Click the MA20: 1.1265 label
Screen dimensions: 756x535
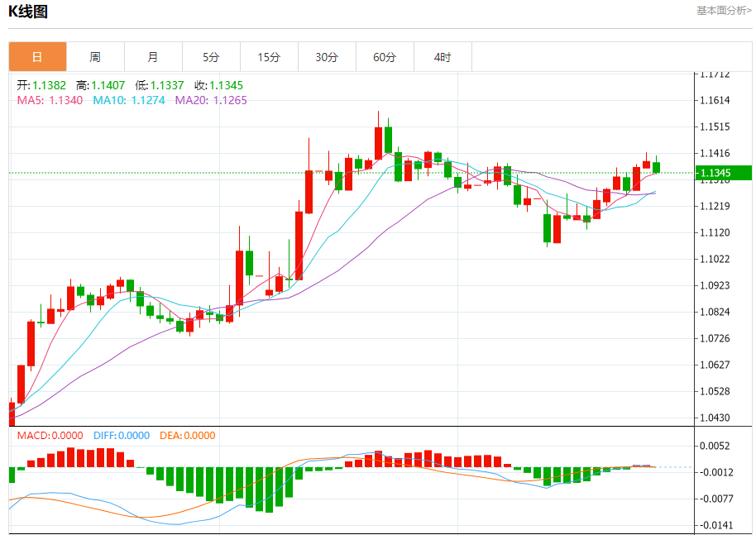click(x=211, y=100)
